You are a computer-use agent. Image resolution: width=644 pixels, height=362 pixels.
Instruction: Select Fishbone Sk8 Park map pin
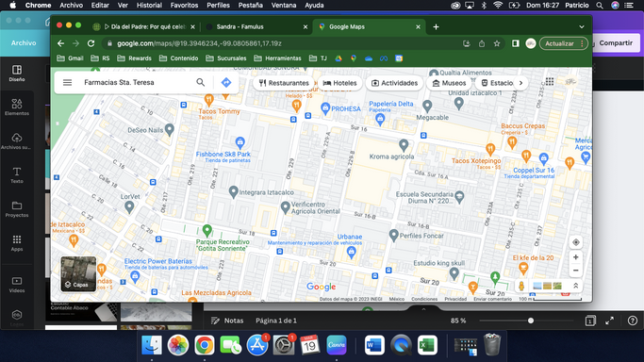(240, 143)
